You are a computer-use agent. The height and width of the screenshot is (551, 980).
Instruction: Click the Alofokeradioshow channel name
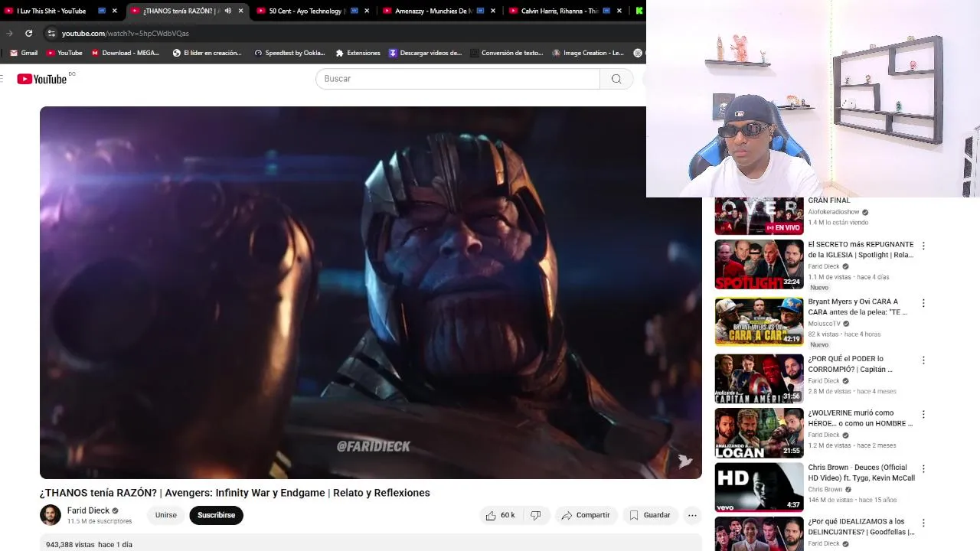(x=833, y=212)
